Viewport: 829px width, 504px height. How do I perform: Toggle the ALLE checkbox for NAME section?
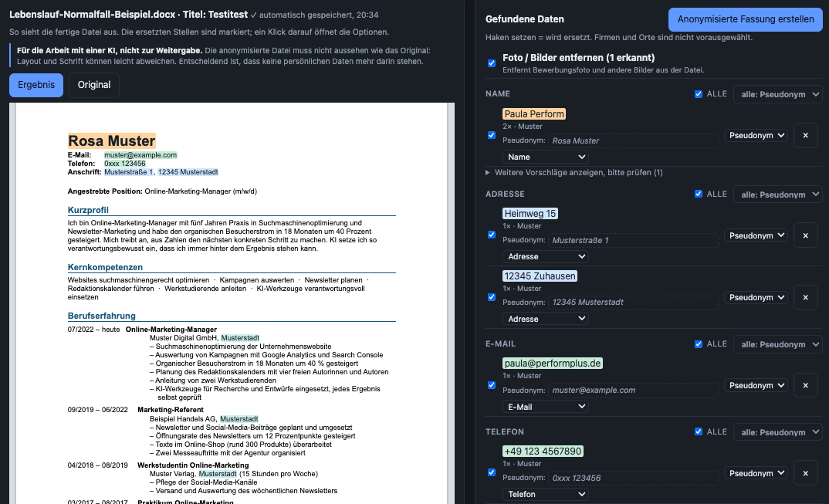click(x=699, y=94)
